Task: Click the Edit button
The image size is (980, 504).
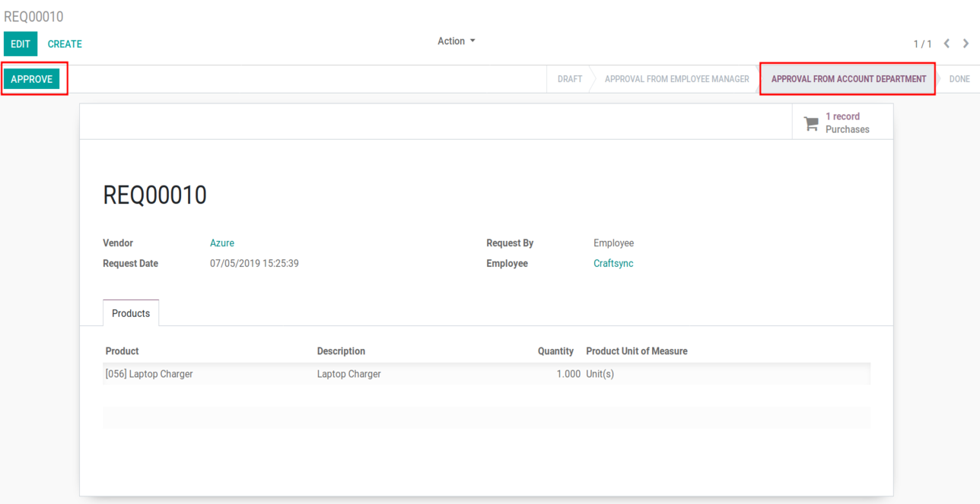Action: click(x=21, y=44)
